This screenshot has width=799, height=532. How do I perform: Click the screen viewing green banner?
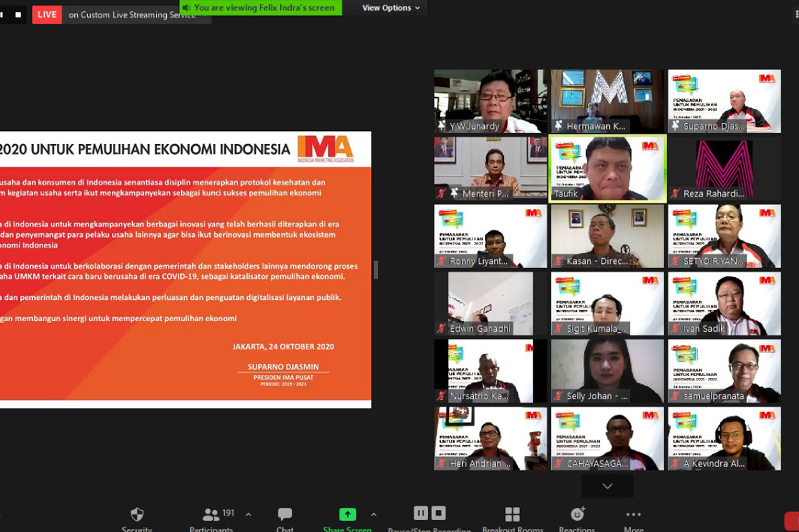260,7
